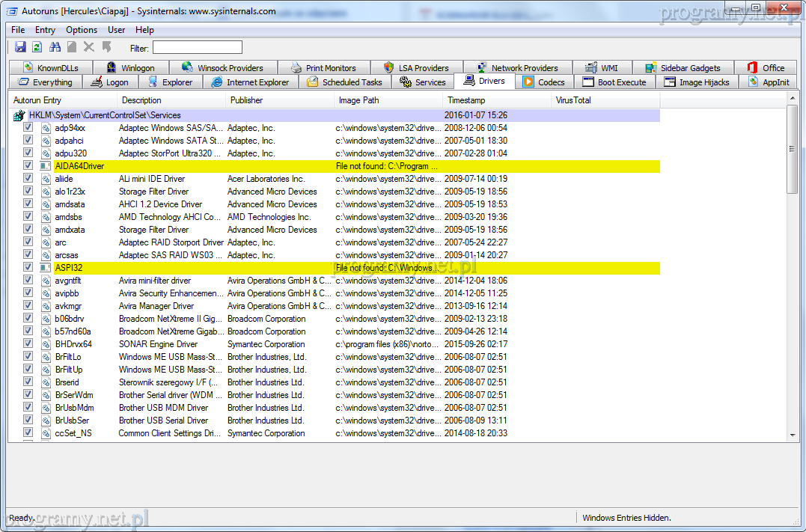This screenshot has height=532, width=806.
Task: Click the Save toolbar icon
Action: (21, 47)
